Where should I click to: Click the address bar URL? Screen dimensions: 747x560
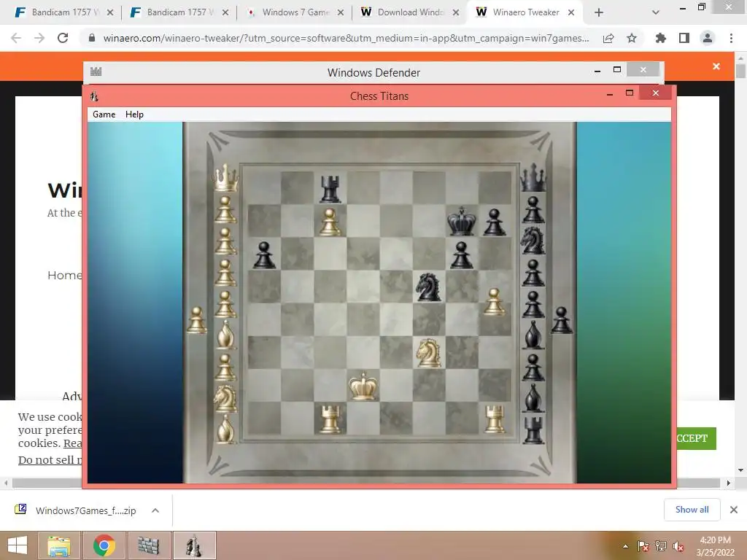[x=346, y=38]
